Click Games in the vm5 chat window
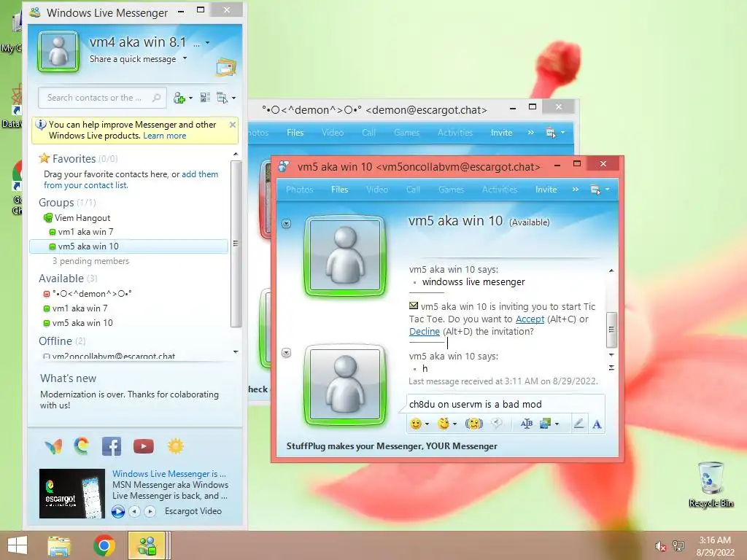The image size is (747, 560). 451,190
